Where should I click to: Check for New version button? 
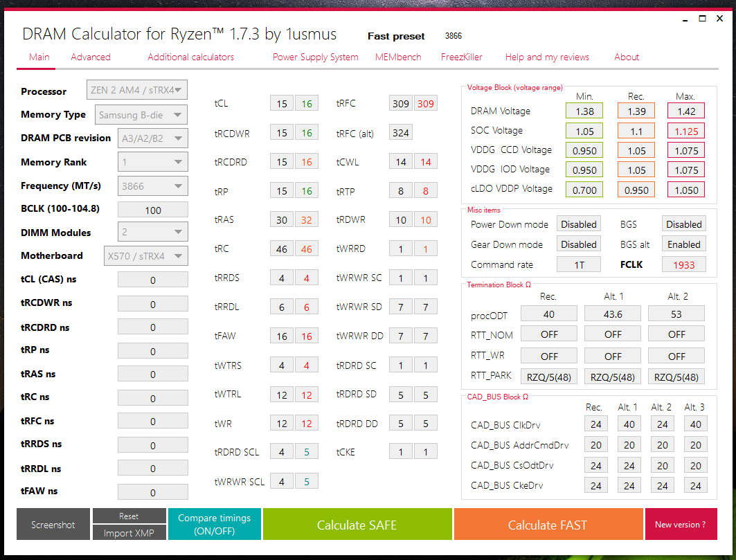tap(681, 524)
